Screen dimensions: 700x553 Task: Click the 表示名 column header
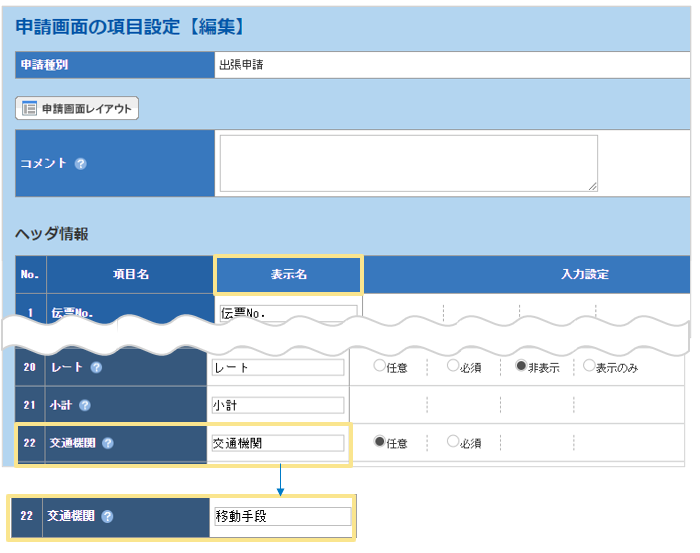[x=288, y=274]
